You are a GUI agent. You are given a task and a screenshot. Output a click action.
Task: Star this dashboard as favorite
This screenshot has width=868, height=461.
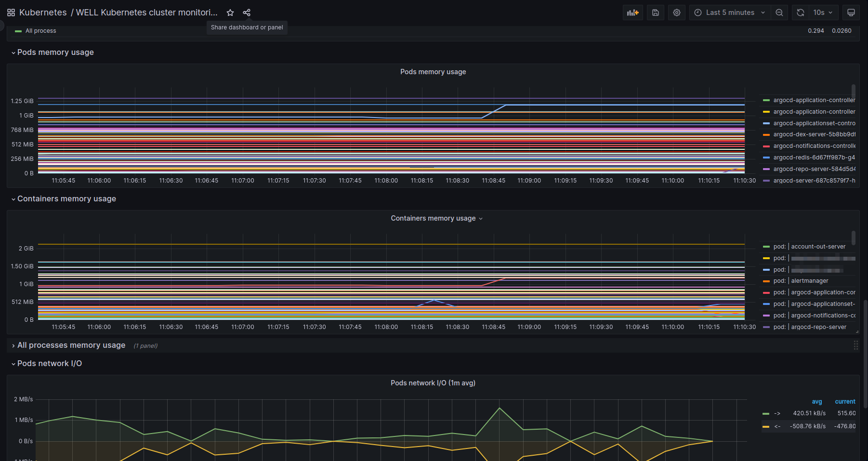(x=230, y=13)
